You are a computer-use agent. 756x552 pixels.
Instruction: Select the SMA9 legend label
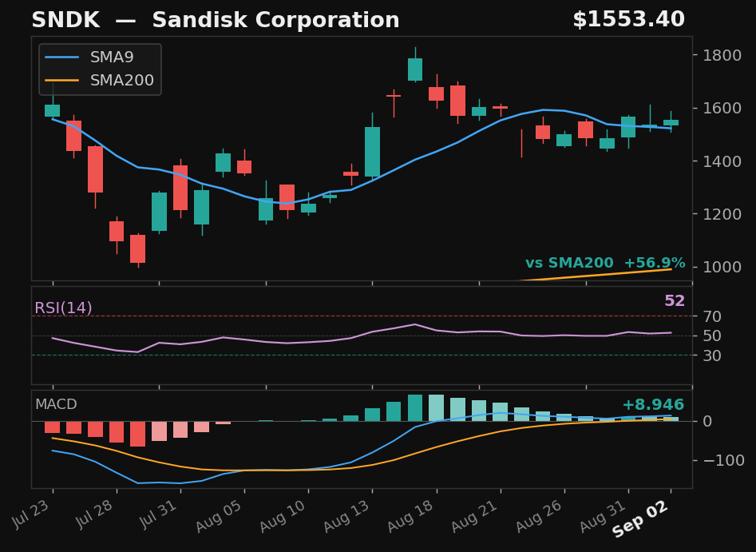[x=112, y=58]
